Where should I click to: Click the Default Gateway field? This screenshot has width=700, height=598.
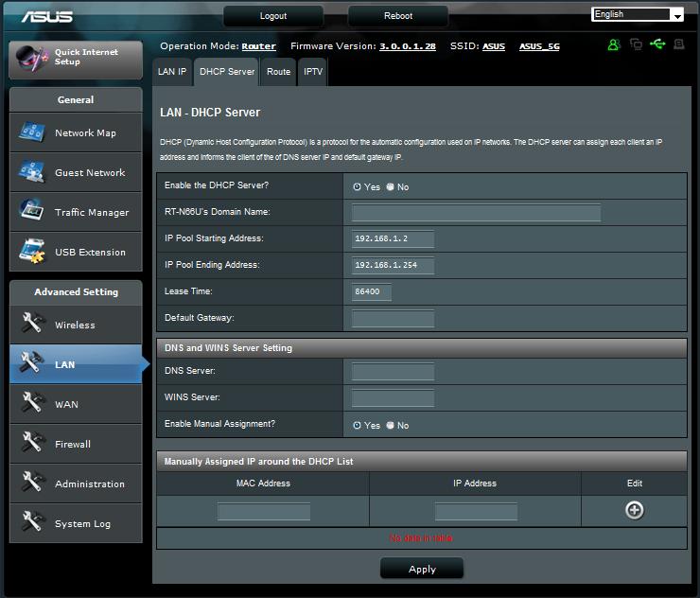tap(393, 319)
